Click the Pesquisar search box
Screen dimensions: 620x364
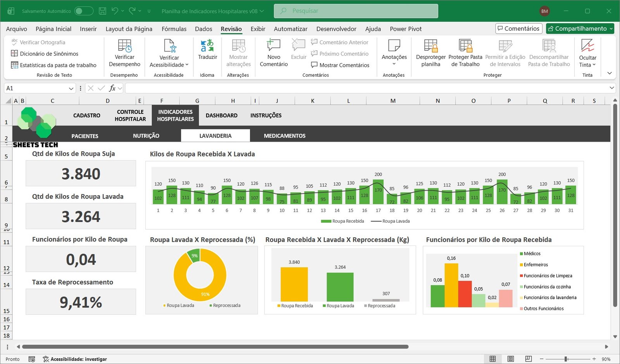point(356,11)
